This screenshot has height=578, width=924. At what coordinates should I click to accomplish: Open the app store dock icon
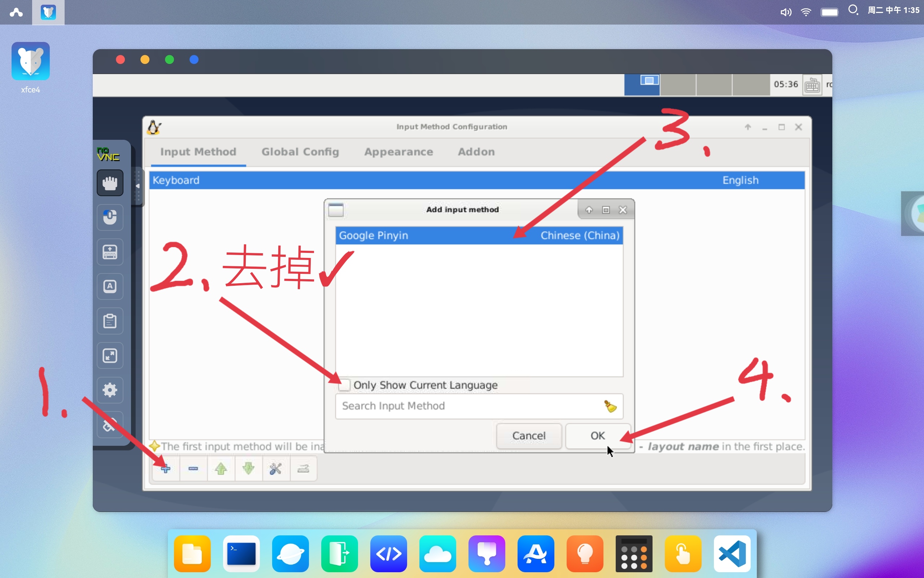536,553
